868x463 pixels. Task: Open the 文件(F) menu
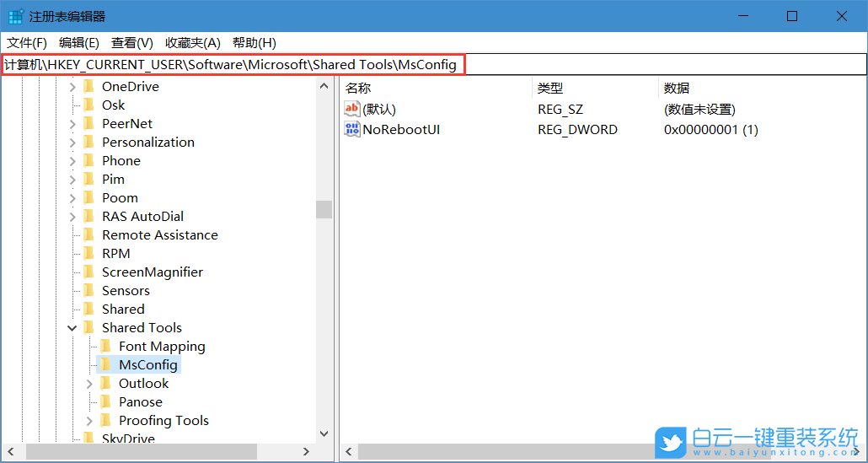pyautogui.click(x=27, y=43)
